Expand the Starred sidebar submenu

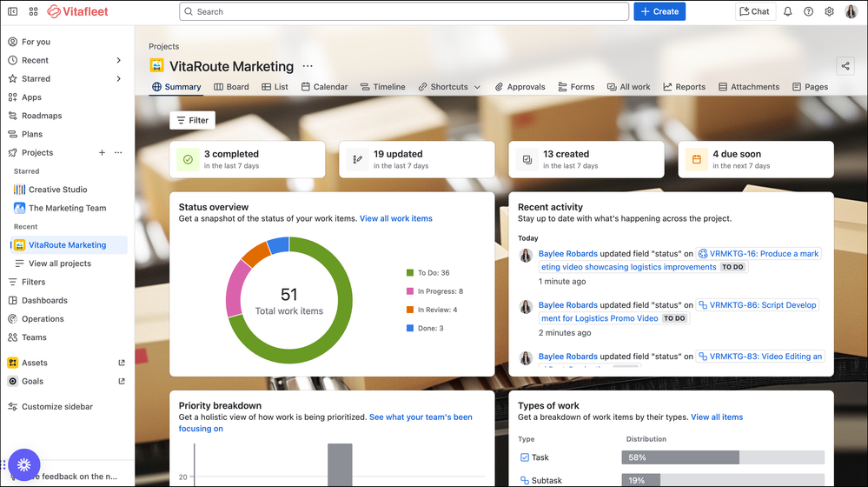click(x=118, y=79)
